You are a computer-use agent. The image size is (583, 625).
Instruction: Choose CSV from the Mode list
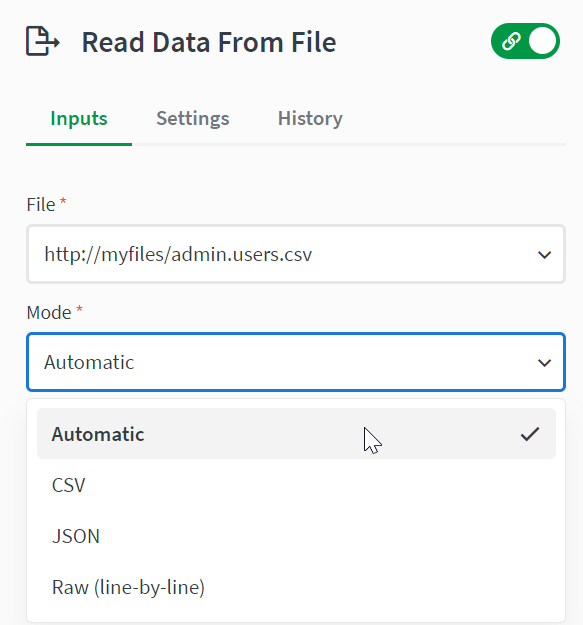click(296, 485)
